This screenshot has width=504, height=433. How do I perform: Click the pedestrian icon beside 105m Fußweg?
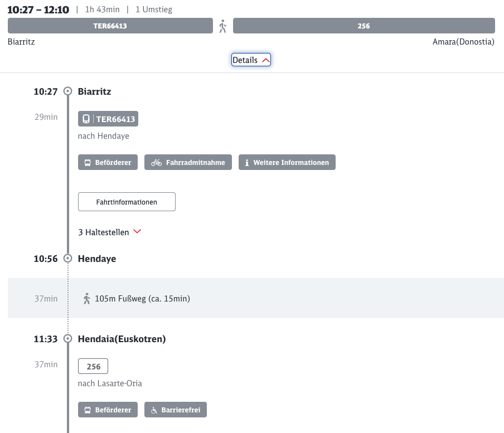pos(86,299)
